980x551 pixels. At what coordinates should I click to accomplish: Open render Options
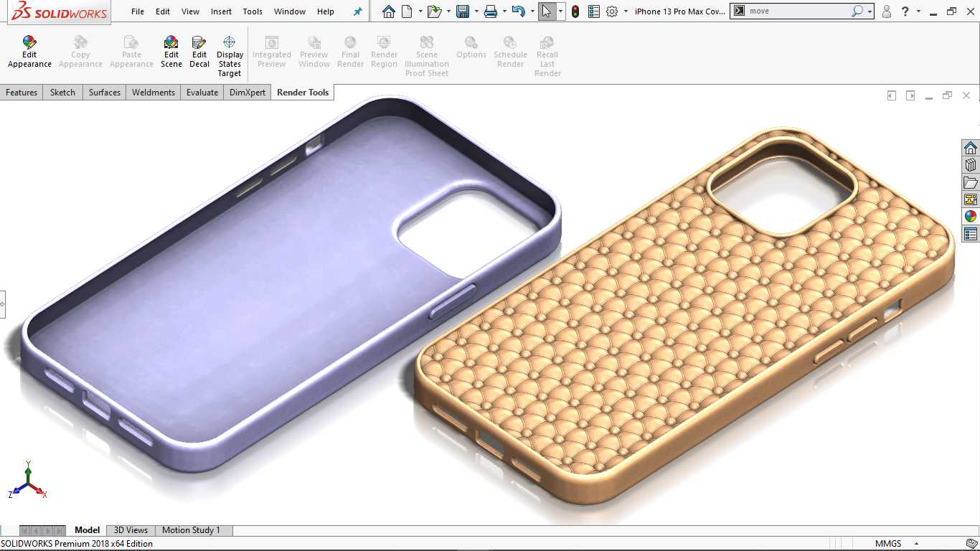(x=471, y=47)
